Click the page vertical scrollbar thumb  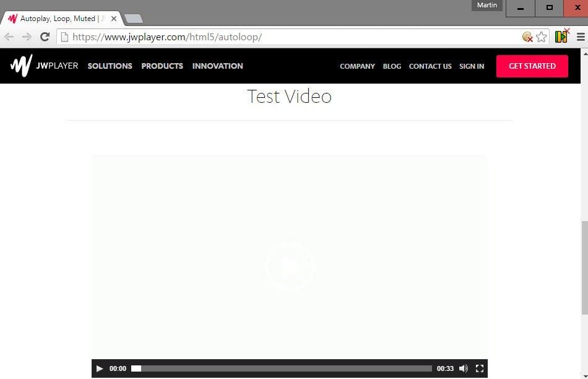pos(585,268)
